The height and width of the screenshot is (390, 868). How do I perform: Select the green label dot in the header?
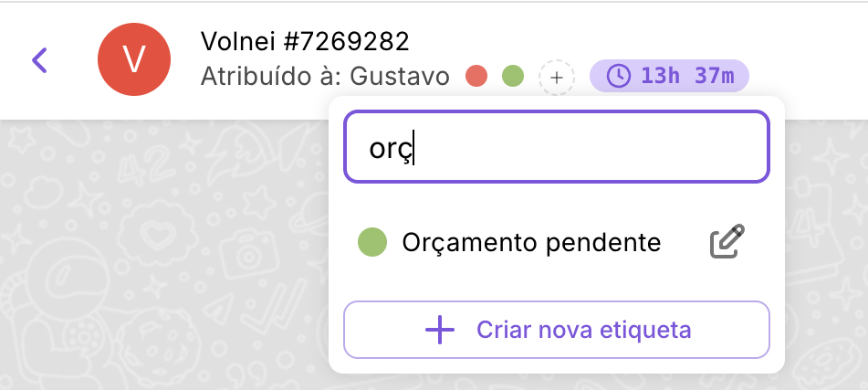(x=513, y=76)
